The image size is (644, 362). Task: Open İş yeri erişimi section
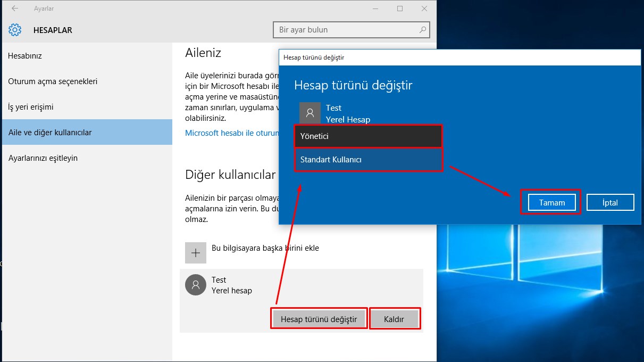pos(31,107)
